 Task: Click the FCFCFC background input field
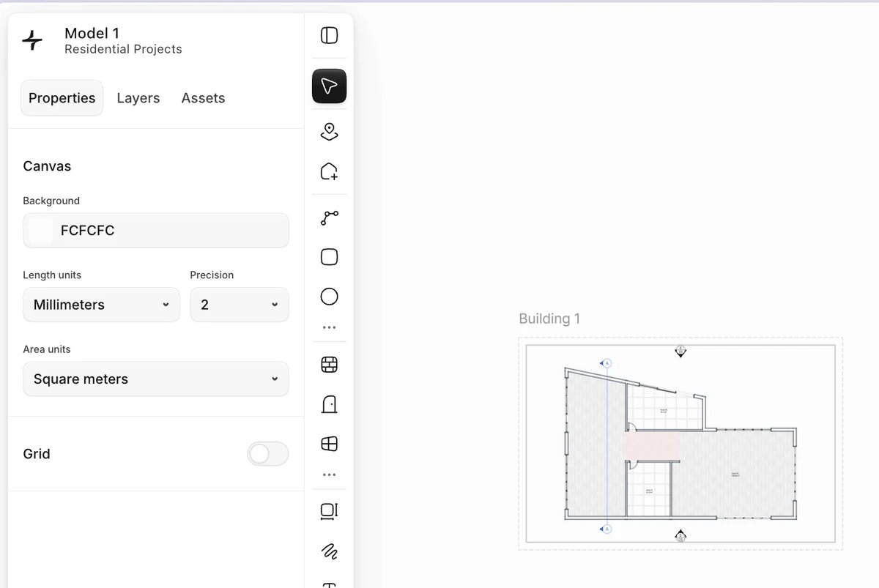[156, 231]
